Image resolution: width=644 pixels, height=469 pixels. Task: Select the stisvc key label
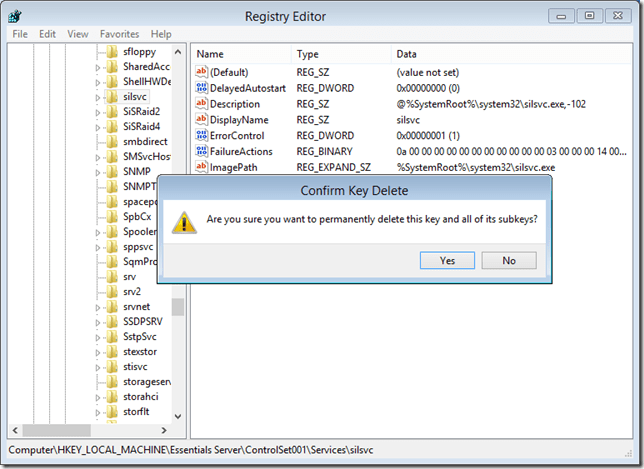[x=135, y=367]
